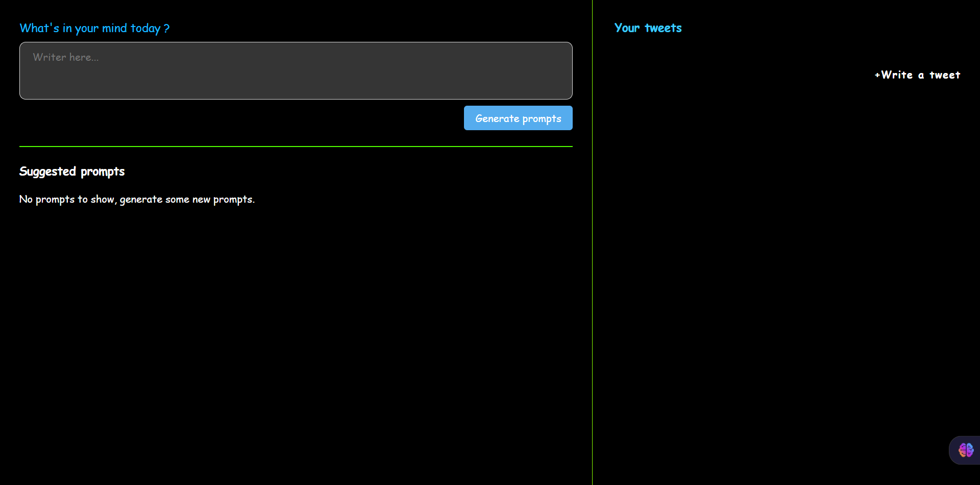Open the +Write a tweet link
Screen dimensions: 980x485
click(917, 75)
